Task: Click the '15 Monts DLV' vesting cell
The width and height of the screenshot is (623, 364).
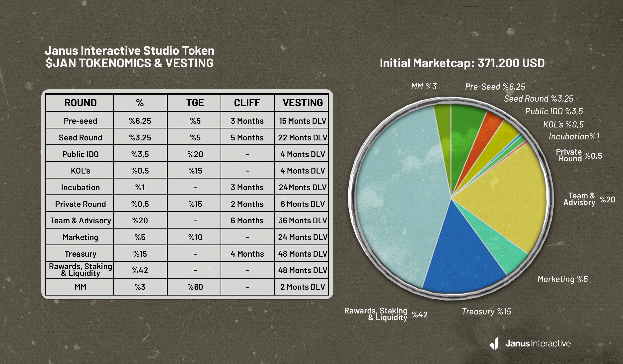Action: pos(302,120)
